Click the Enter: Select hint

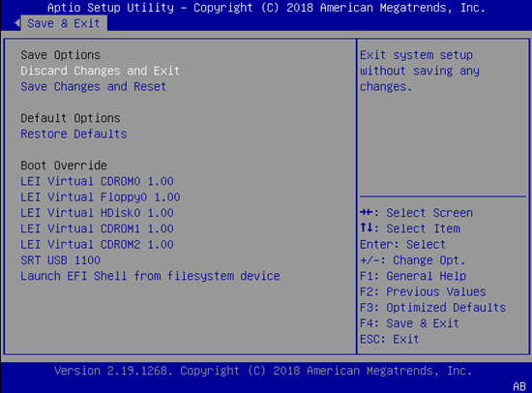coord(402,244)
